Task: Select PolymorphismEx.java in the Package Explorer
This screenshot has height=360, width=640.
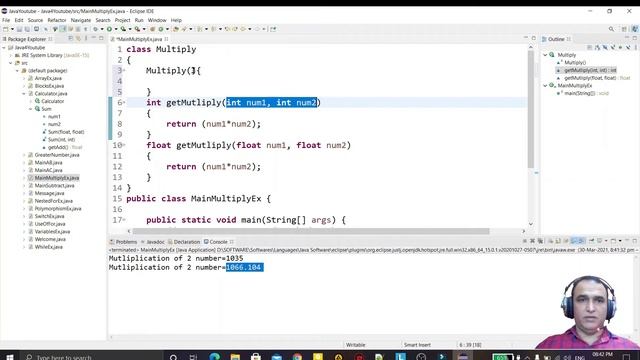Action: [58, 209]
